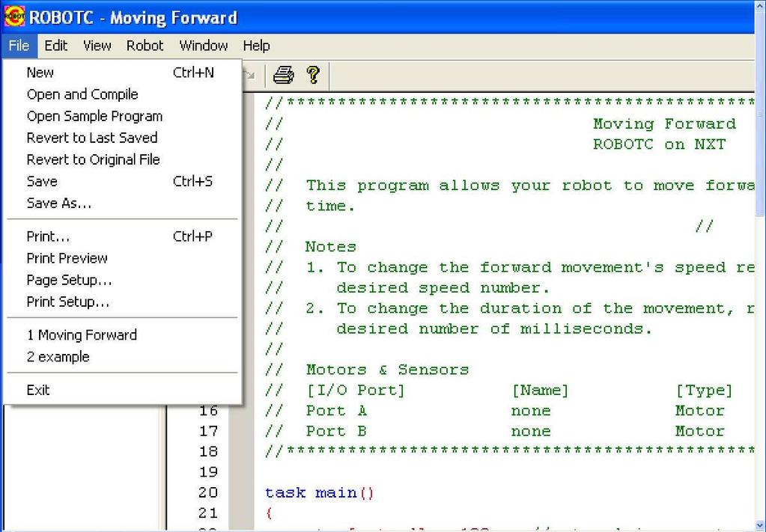The width and height of the screenshot is (766, 532).
Task: Click 'Port A' comment text
Action: (x=336, y=411)
